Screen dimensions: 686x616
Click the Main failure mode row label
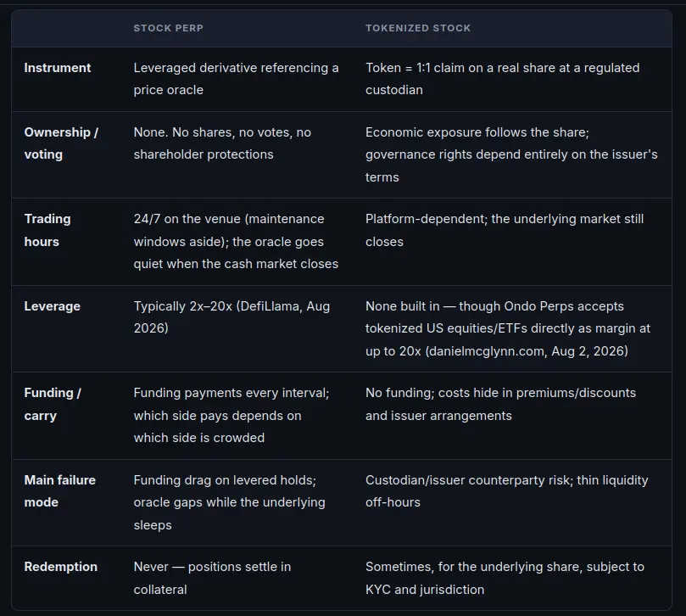[60, 491]
